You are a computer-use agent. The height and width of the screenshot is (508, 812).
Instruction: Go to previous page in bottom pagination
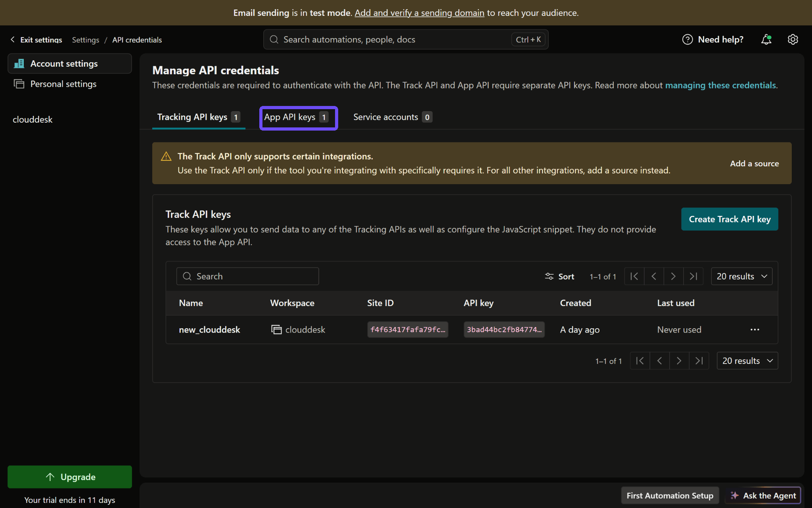(x=659, y=361)
